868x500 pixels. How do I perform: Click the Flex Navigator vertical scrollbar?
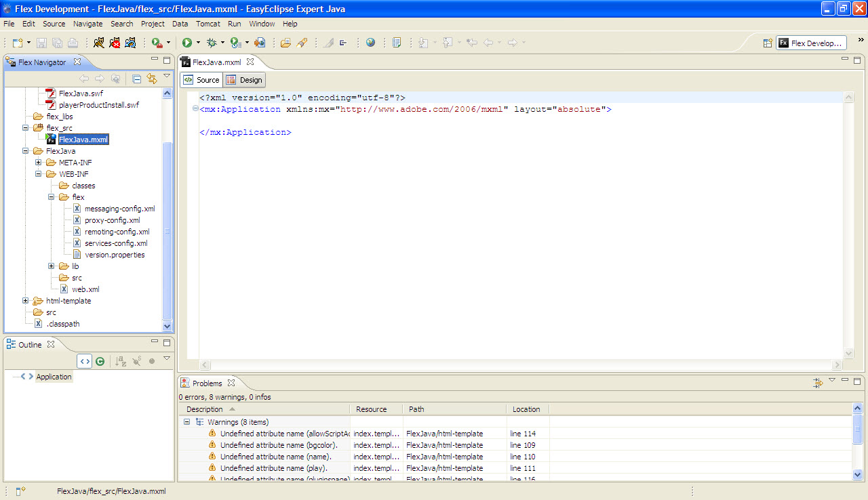(167, 210)
